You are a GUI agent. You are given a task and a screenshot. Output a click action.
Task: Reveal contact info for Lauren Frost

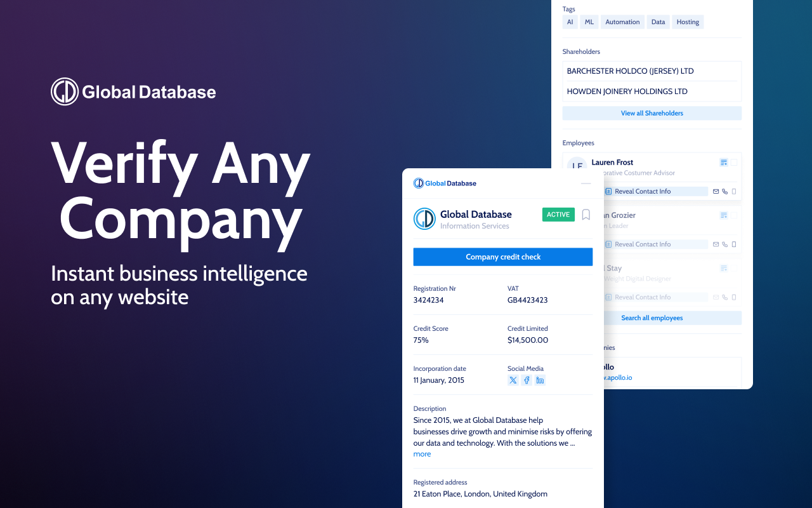pyautogui.click(x=655, y=191)
